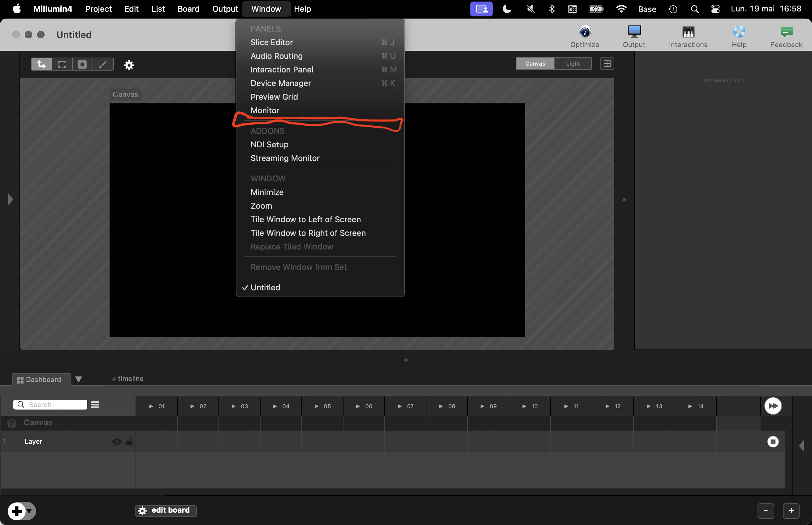Select the brush drawing tool
This screenshot has height=525, width=812.
point(102,64)
